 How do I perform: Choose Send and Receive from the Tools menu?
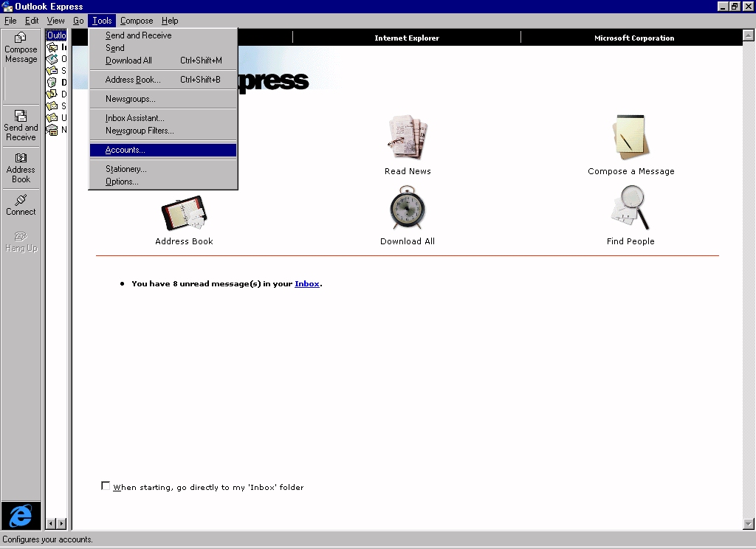coord(163,35)
